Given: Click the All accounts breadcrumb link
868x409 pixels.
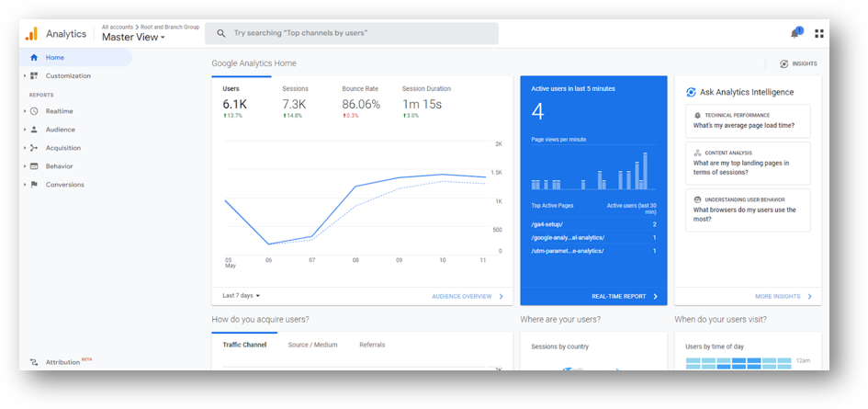Looking at the screenshot, I should click(118, 27).
